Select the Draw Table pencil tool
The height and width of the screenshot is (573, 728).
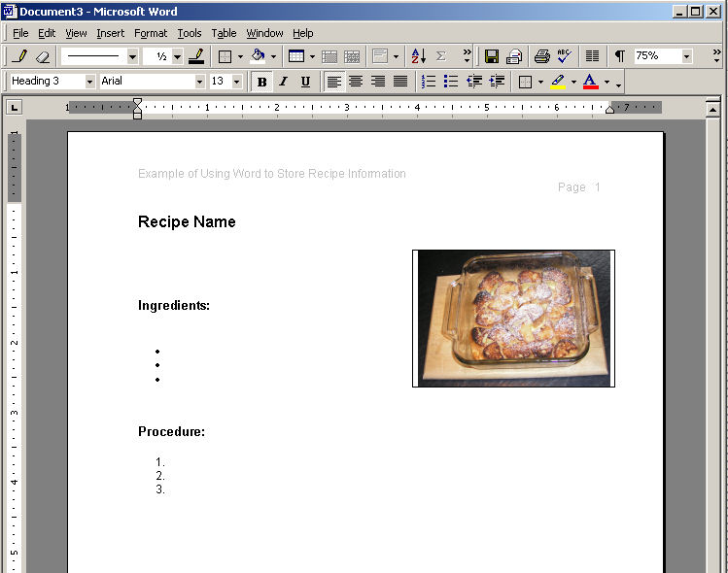coord(18,56)
